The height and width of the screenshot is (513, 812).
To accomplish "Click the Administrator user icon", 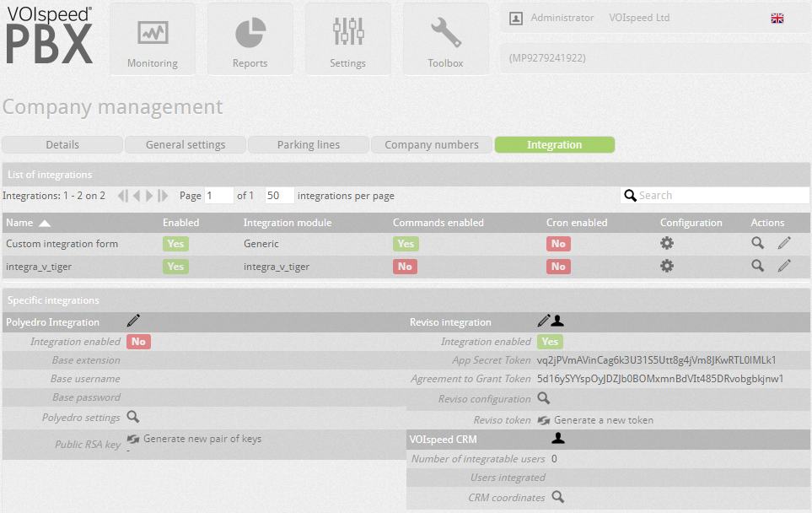I will click(x=516, y=18).
